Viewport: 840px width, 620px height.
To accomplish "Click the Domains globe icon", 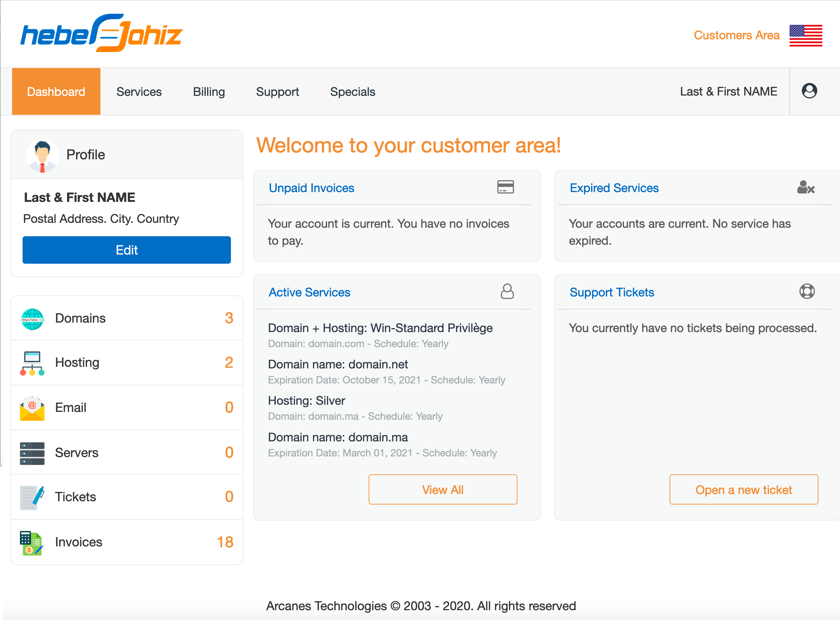I will click(32, 319).
